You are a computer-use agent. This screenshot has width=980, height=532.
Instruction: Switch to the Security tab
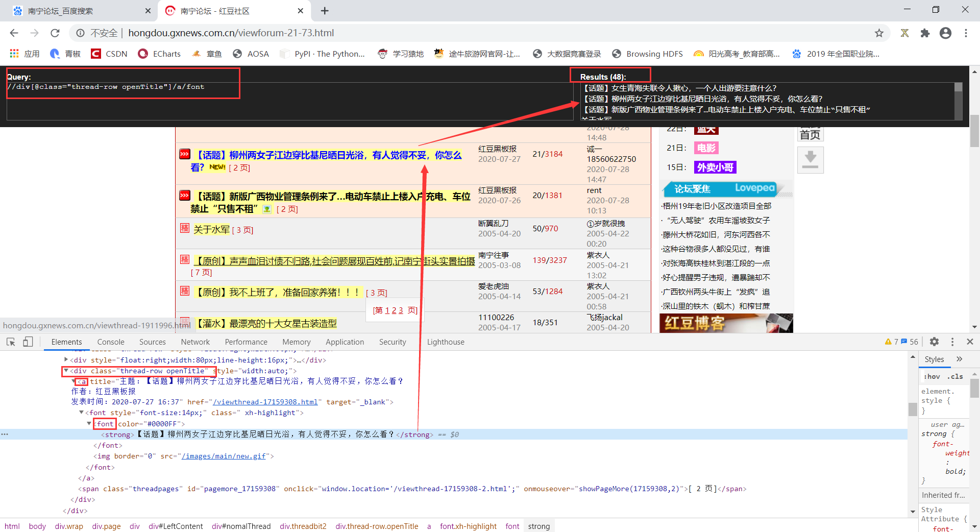pos(393,342)
